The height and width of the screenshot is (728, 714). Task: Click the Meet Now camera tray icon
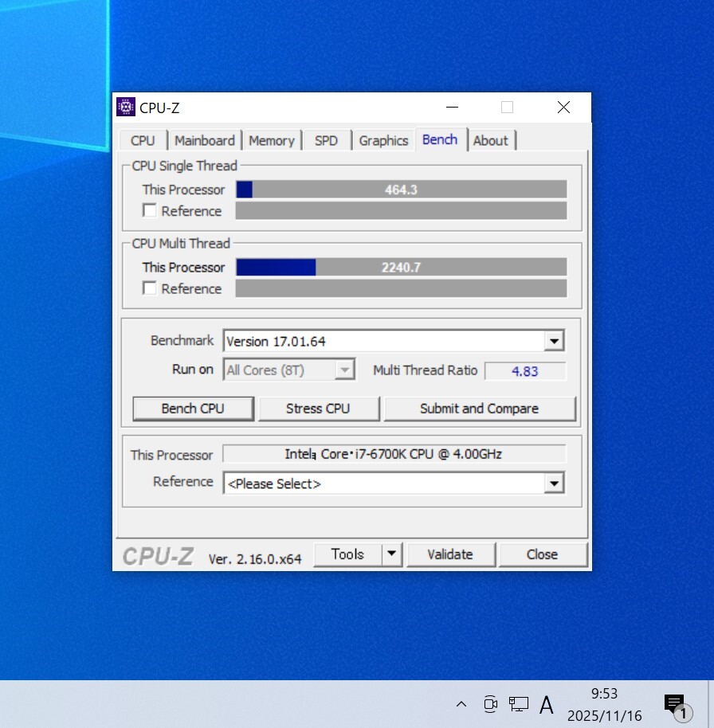[490, 704]
